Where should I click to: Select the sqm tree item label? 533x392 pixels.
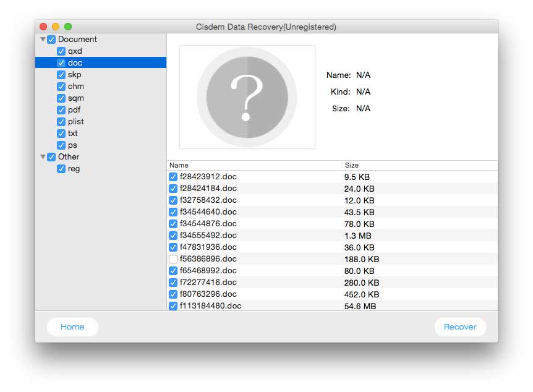pyautogui.click(x=76, y=98)
